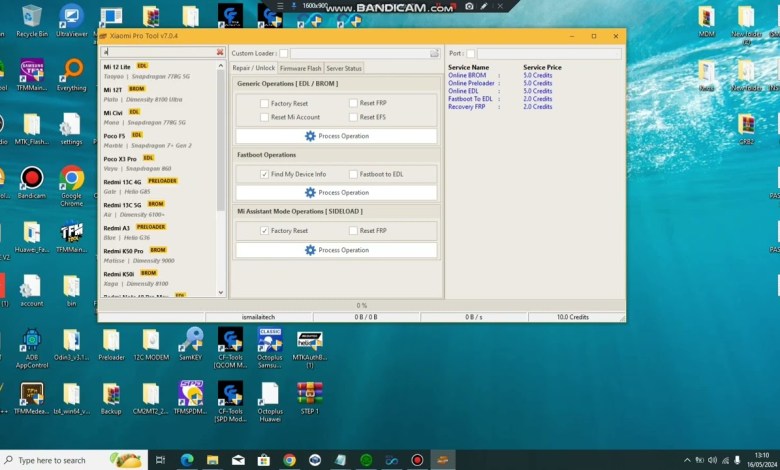Select Poco F5 in device list
This screenshot has width=780, height=470.
(x=159, y=140)
